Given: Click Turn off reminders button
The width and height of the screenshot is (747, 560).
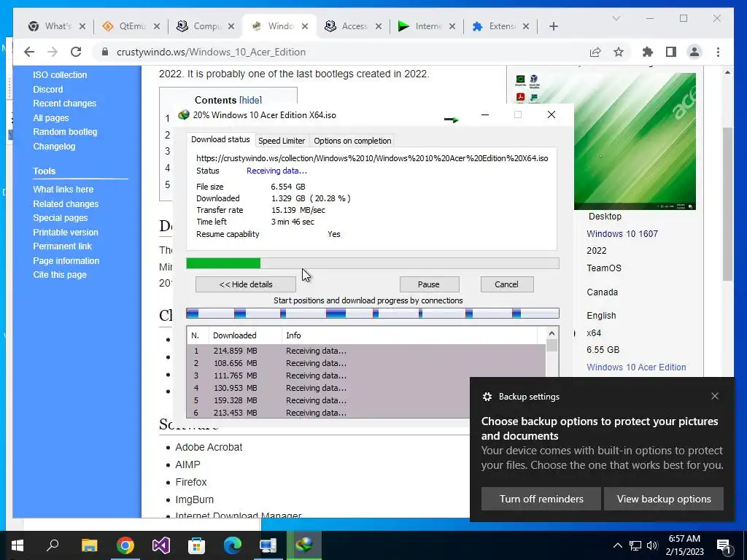Looking at the screenshot, I should tap(541, 499).
